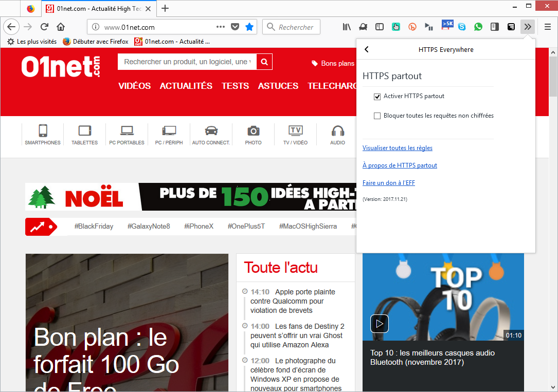
Task: Save page to Pocket
Action: [235, 27]
